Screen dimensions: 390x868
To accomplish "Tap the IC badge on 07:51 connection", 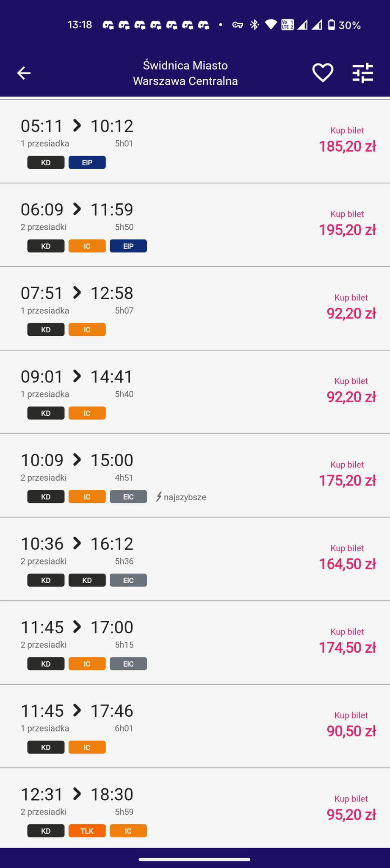I will tap(87, 330).
